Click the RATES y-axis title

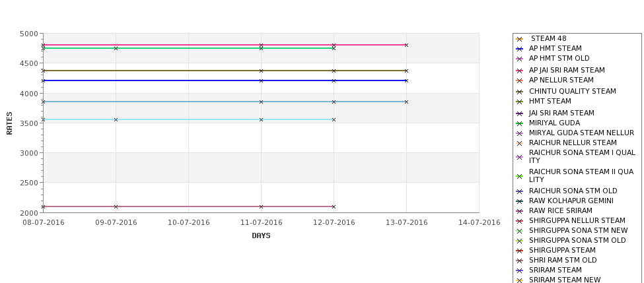9,123
